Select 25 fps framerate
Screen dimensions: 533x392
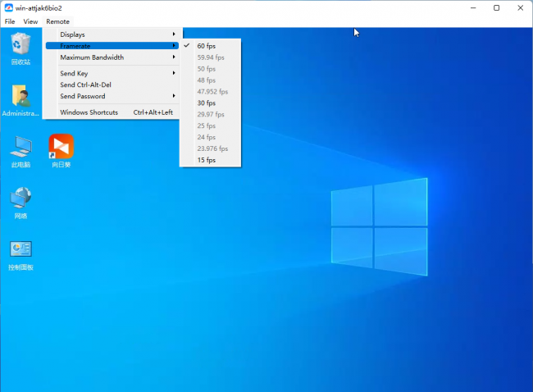[211, 125]
